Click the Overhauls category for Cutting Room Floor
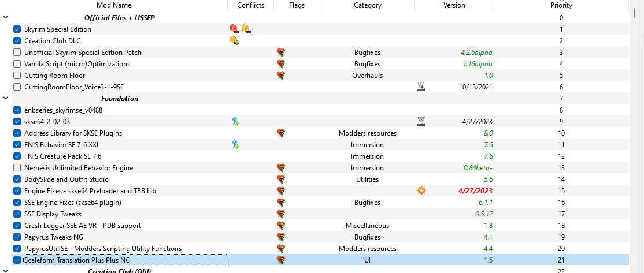The image size is (644, 273). [367, 76]
